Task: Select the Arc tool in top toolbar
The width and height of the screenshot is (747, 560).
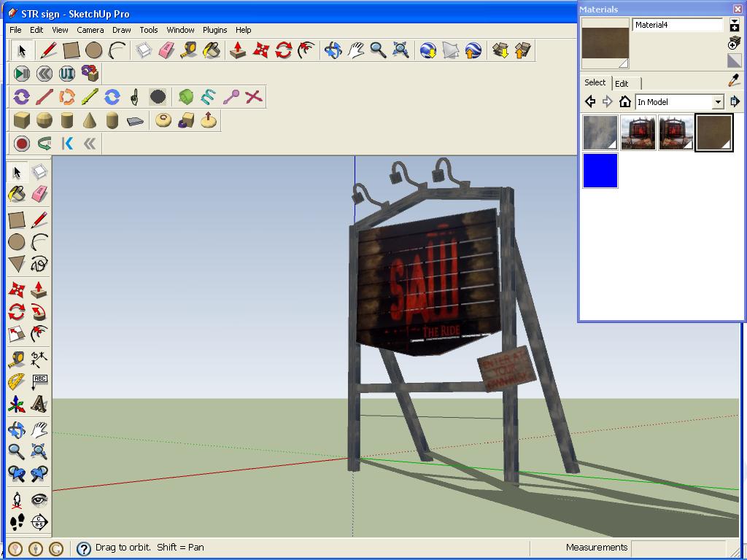Action: click(x=117, y=50)
